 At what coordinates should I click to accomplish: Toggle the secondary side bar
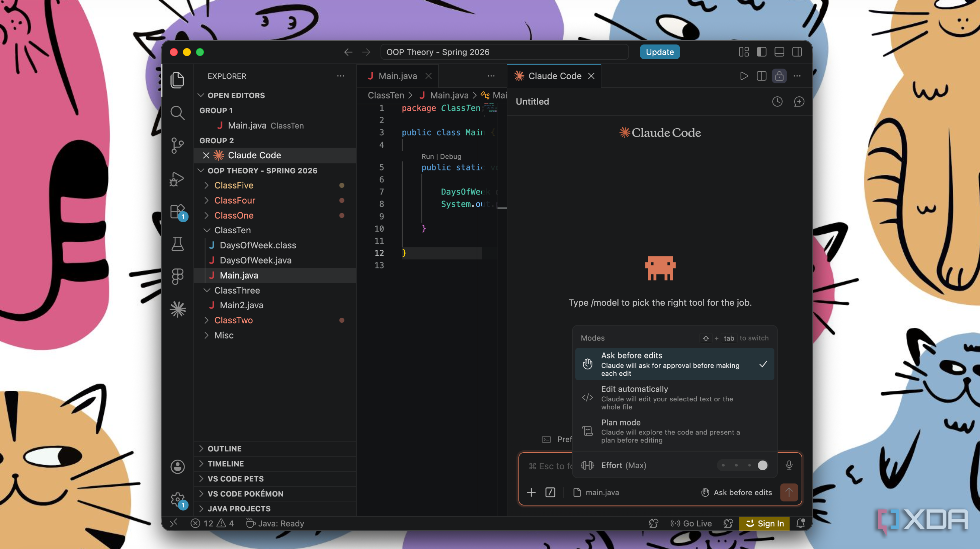click(797, 52)
